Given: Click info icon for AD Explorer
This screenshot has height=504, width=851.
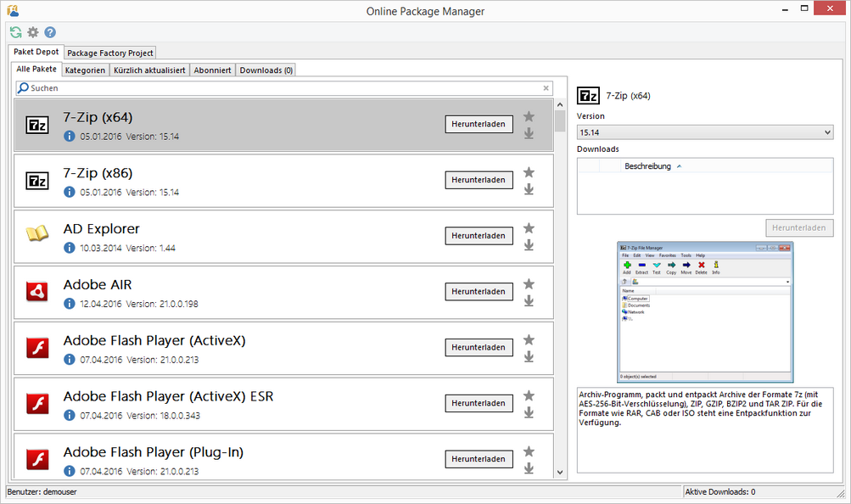Looking at the screenshot, I should [x=70, y=248].
